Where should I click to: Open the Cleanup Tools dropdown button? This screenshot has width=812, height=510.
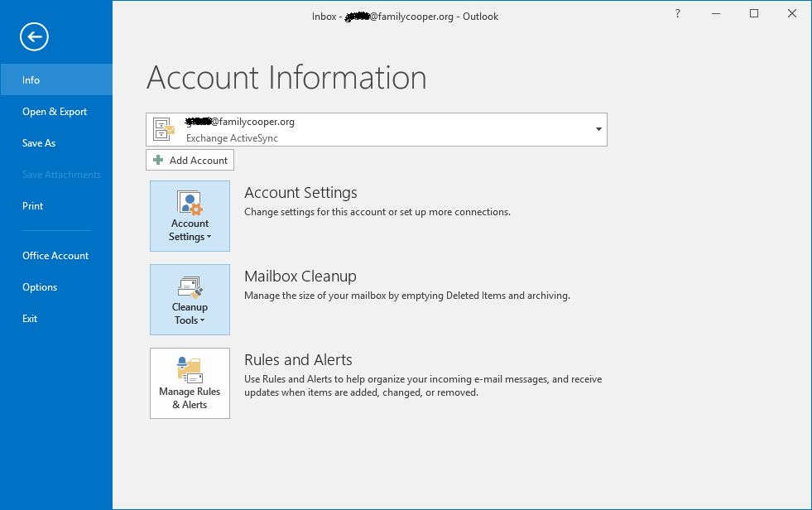[x=190, y=300]
